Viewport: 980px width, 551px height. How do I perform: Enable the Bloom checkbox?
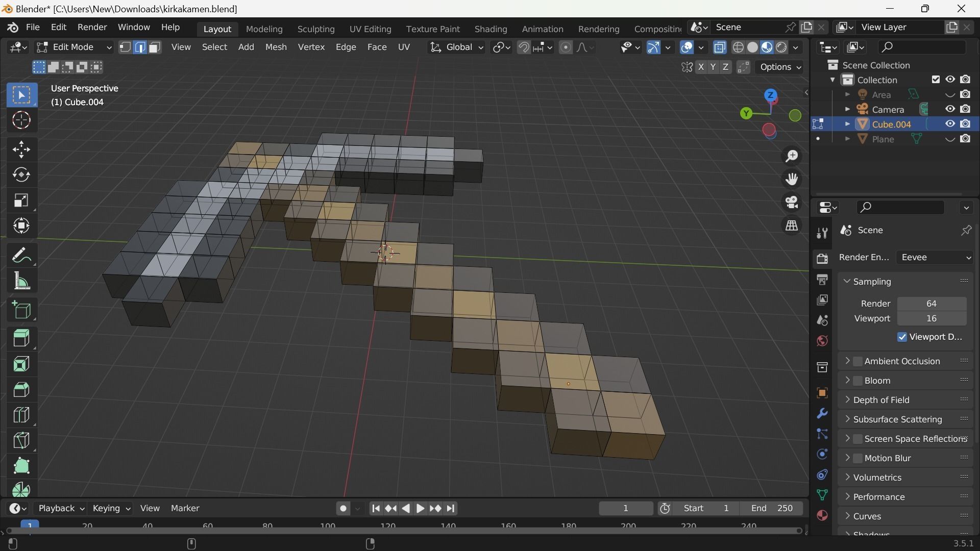pos(858,381)
